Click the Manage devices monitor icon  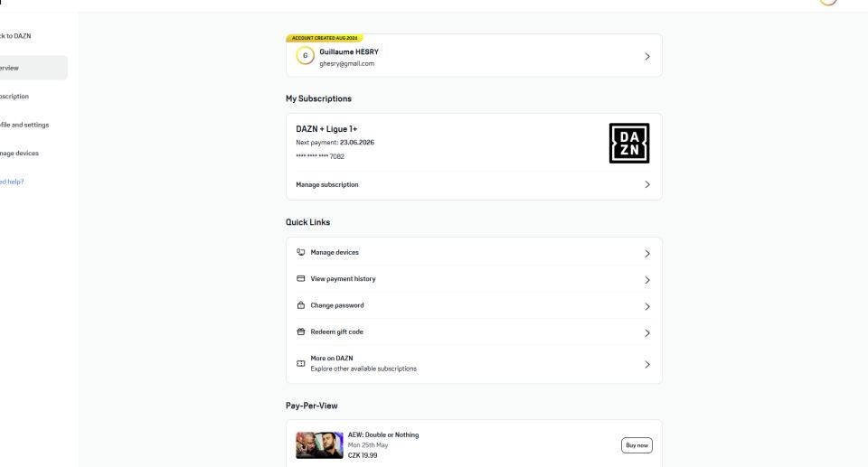pos(300,252)
